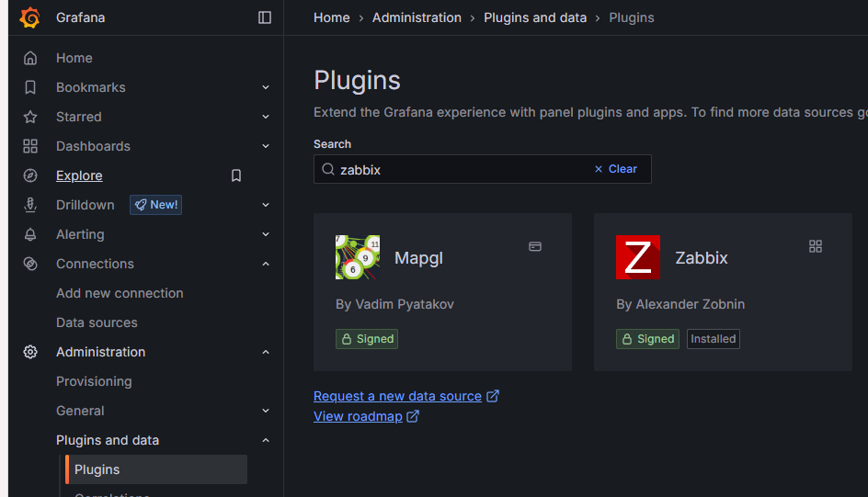Click the Home breadcrumb
This screenshot has width=868, height=497.
(332, 17)
